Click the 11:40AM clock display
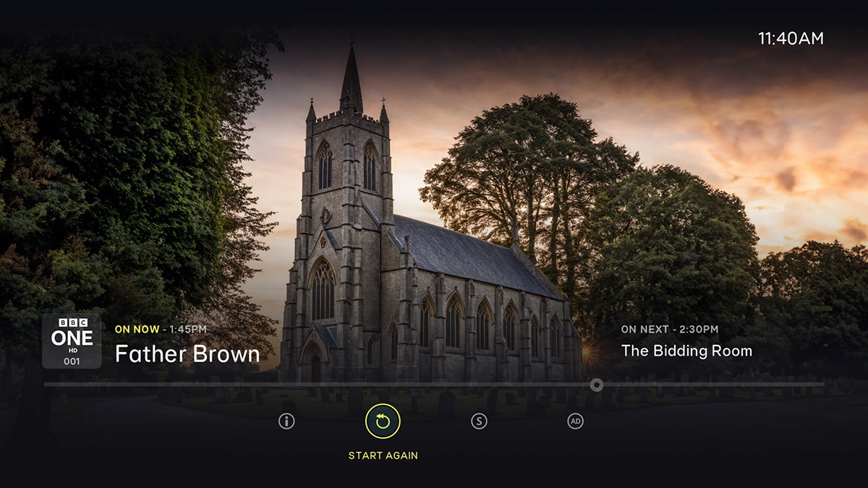The width and height of the screenshot is (868, 488). pos(791,39)
